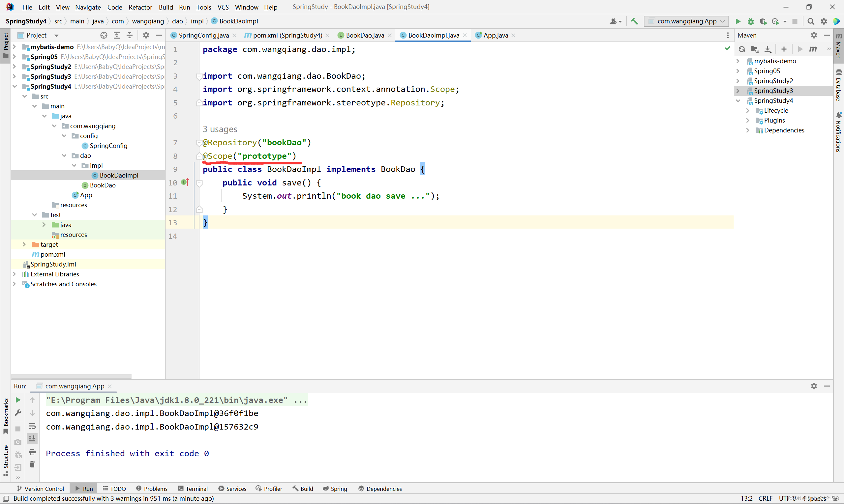
Task: Expand Lifecycle under Maven SpringStudy4
Action: pos(748,110)
